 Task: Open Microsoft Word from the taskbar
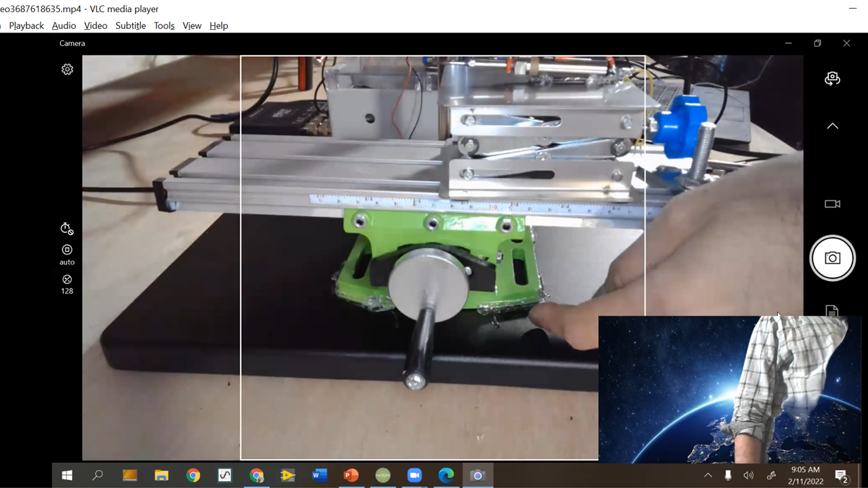(319, 476)
